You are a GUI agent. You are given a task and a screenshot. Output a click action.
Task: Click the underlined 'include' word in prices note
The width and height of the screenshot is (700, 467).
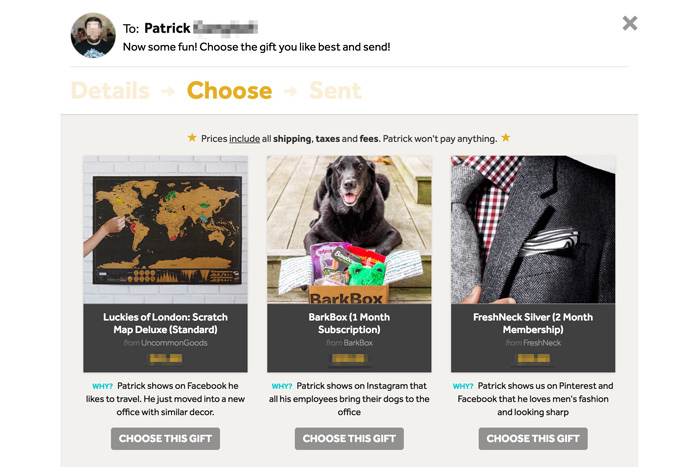click(x=244, y=138)
